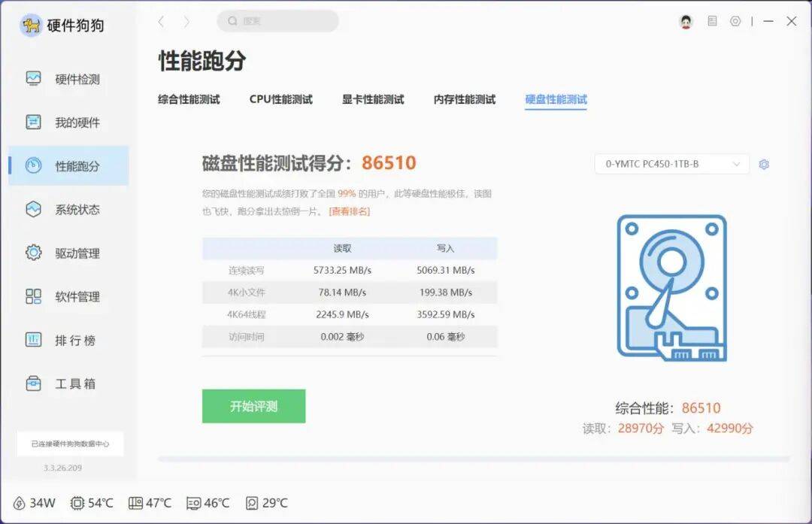Viewport: 812px width, 524px height.
Task: Click the 性能跑分 page heading
Action: pyautogui.click(x=202, y=61)
